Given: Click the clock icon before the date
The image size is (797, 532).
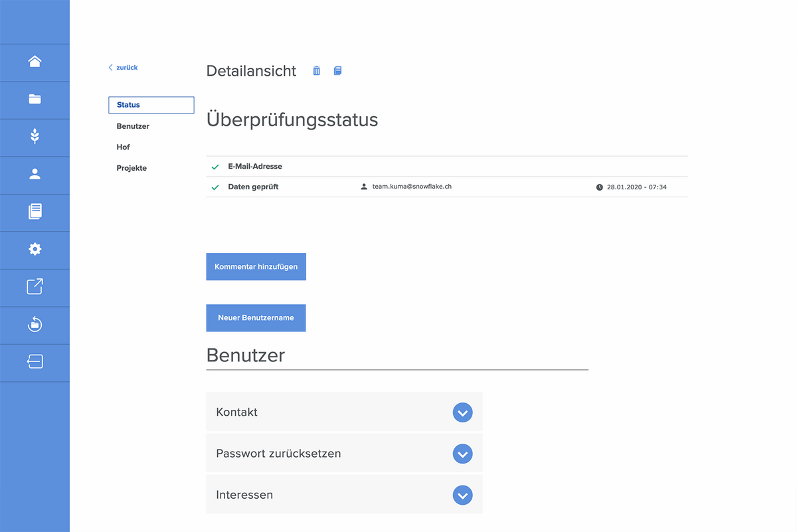Looking at the screenshot, I should (600, 187).
